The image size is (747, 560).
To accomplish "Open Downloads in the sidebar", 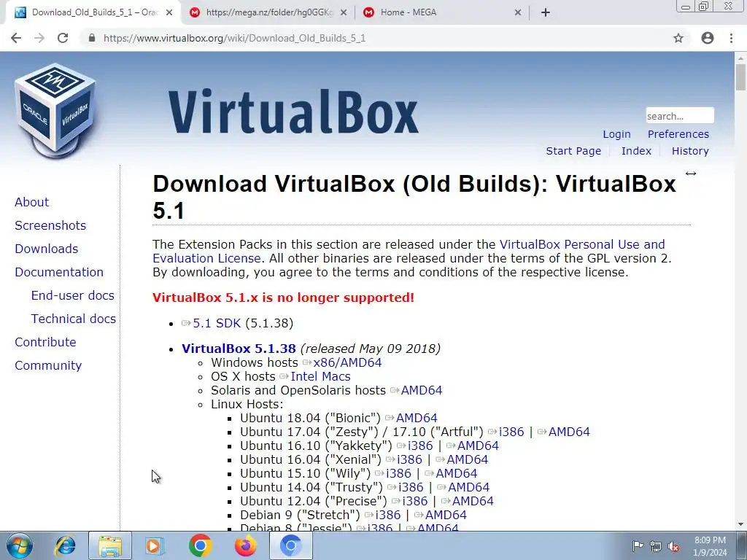I will coord(46,249).
